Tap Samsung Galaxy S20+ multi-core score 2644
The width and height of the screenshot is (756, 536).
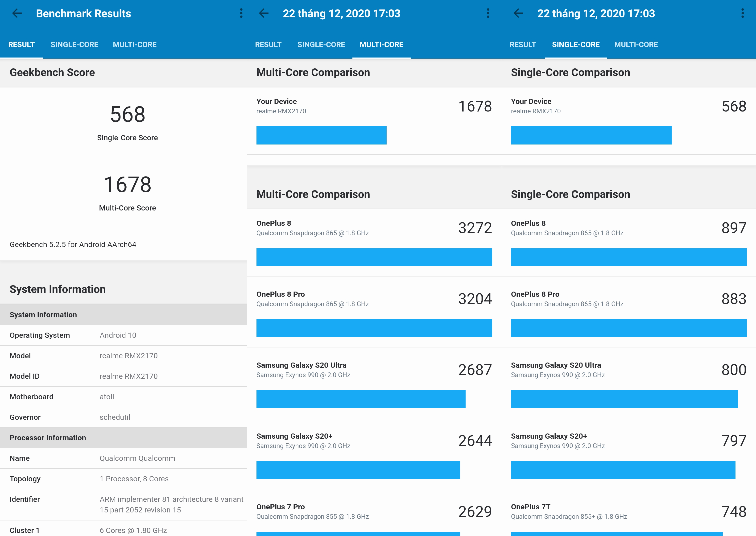point(475,441)
